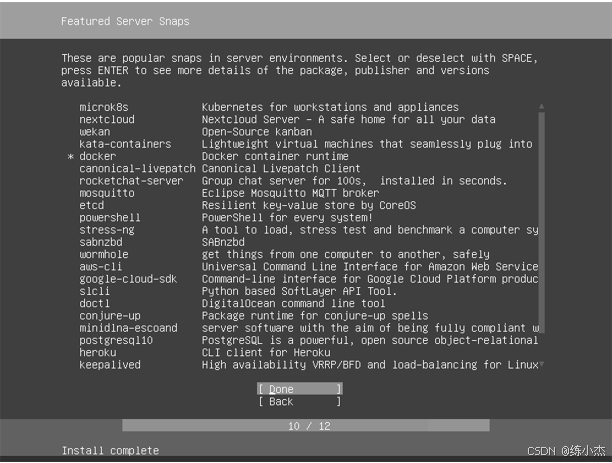Choose the google-cloud-sdk snap row
The image size is (612, 463).
click(303, 279)
